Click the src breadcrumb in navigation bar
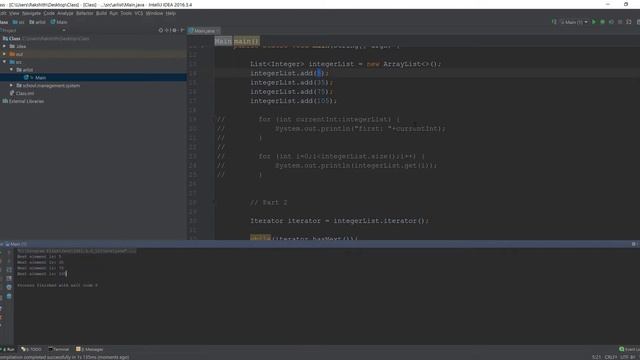Image resolution: width=640 pixels, height=360 pixels. click(x=19, y=22)
